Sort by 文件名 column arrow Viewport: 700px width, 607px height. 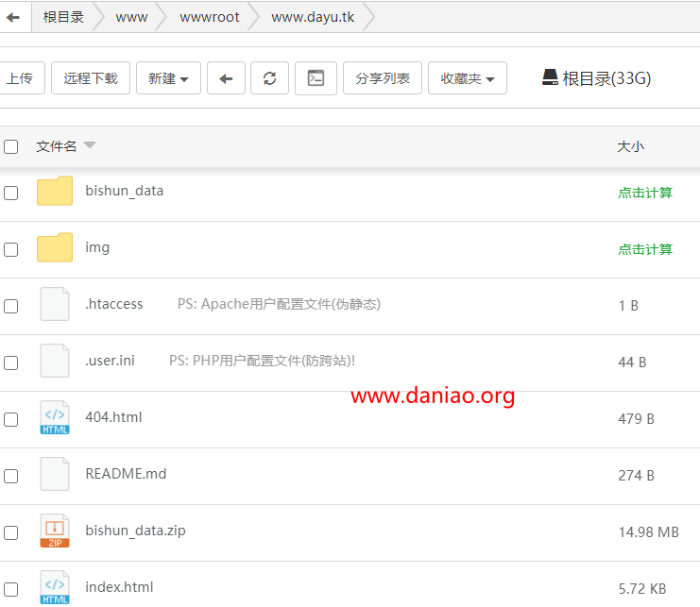coord(90,145)
